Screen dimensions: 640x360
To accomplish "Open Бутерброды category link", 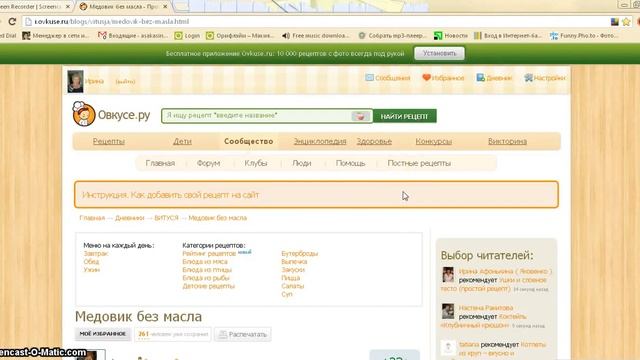I will point(300,253).
